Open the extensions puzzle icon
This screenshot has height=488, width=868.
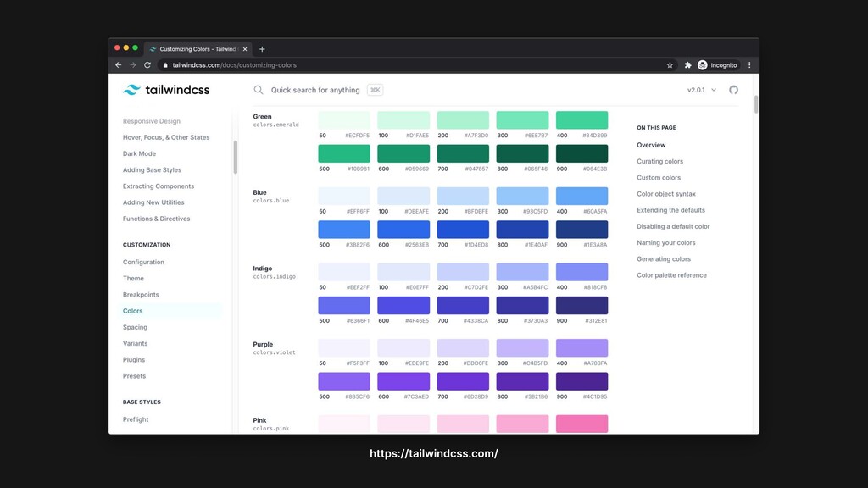(x=687, y=65)
